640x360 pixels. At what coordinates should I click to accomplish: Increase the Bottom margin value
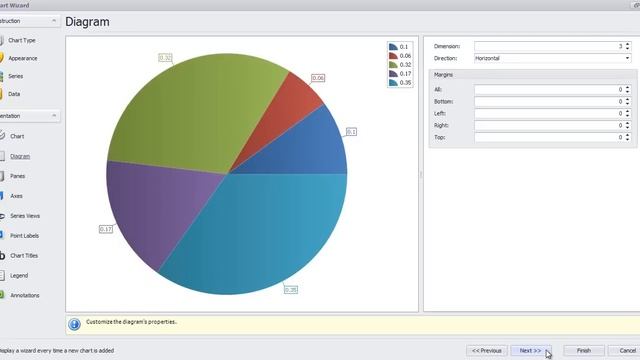point(628,99)
